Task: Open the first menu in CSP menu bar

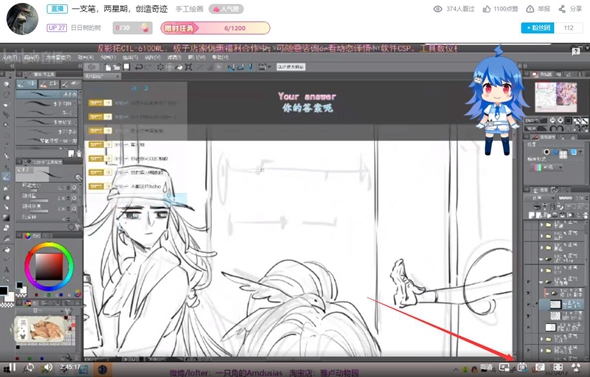Action: click(10, 58)
